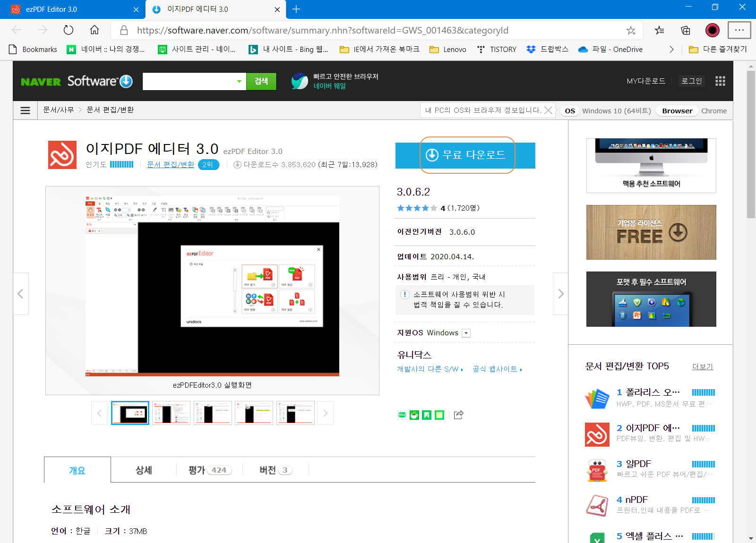The image size is (756, 543).
Task: Open the 기업용 라이선스 FREE banner
Action: tap(651, 232)
